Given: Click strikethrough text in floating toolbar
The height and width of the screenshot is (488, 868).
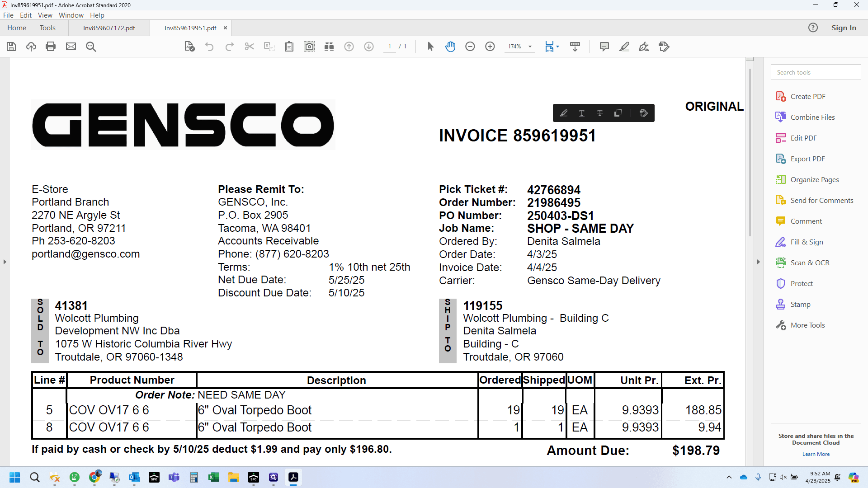Looking at the screenshot, I should click(x=600, y=113).
